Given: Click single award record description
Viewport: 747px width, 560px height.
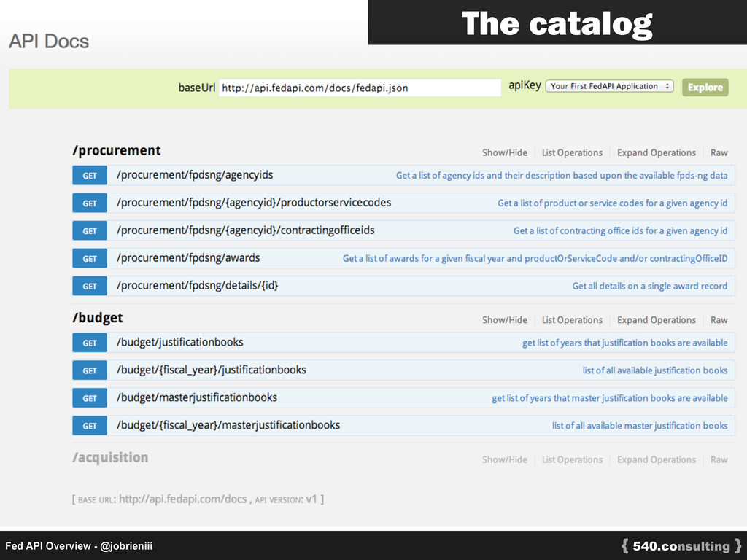Looking at the screenshot, I should pyautogui.click(x=650, y=286).
